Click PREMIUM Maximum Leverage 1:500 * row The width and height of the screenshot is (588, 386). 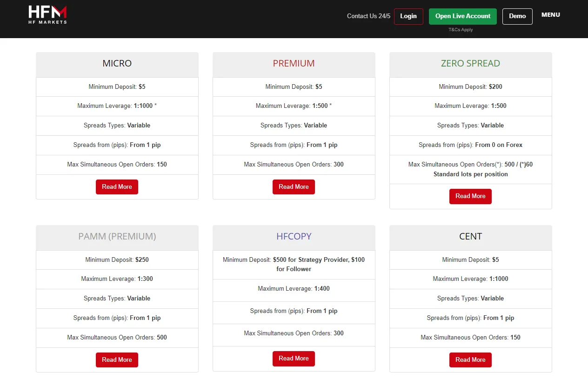point(294,106)
